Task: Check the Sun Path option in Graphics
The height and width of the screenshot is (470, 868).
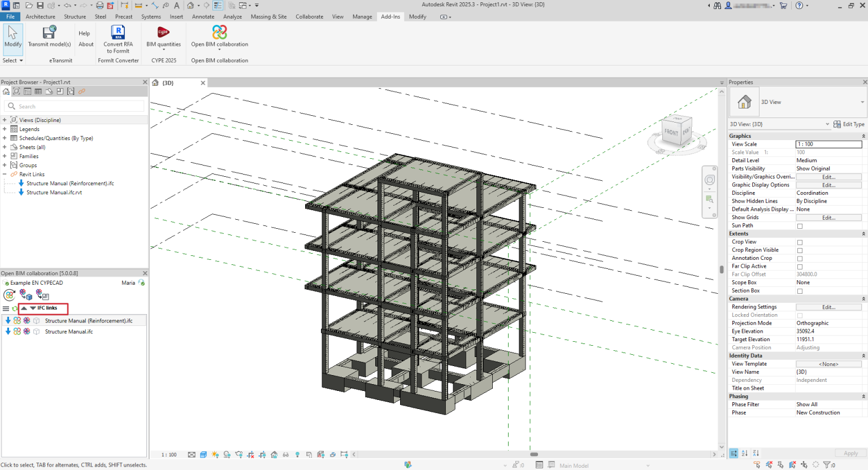Action: click(799, 225)
